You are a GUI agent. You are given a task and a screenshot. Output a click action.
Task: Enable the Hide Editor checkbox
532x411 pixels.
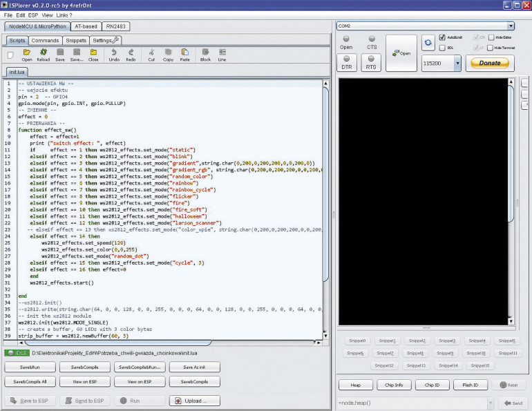click(x=491, y=37)
